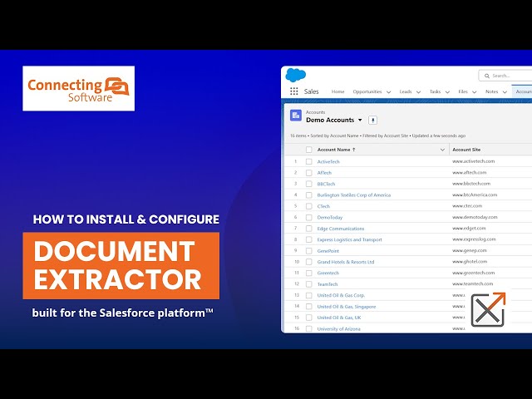Open the United Oil & Gas, UK account
This screenshot has height=399, width=532.
coord(339,318)
